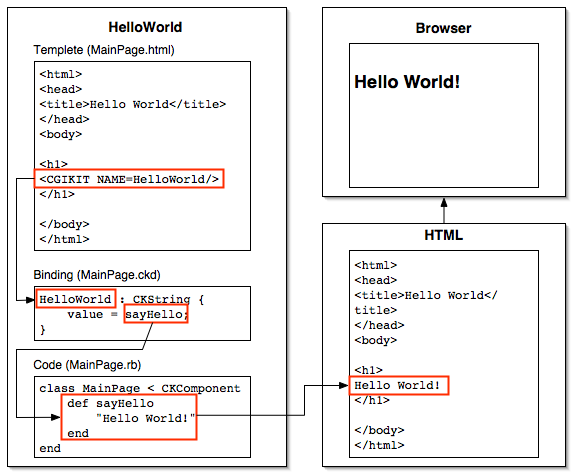
Task: Click the Code (MainPage.rb) label
Action: [87, 365]
